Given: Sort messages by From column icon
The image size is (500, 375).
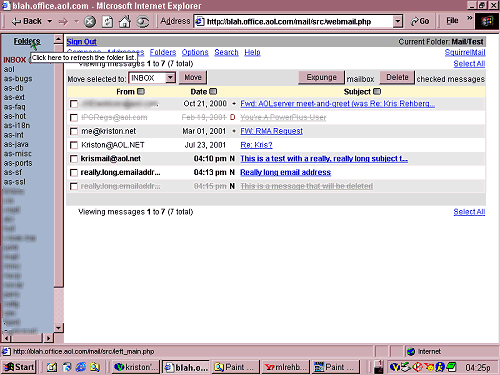Looking at the screenshot, I should pos(141,91).
